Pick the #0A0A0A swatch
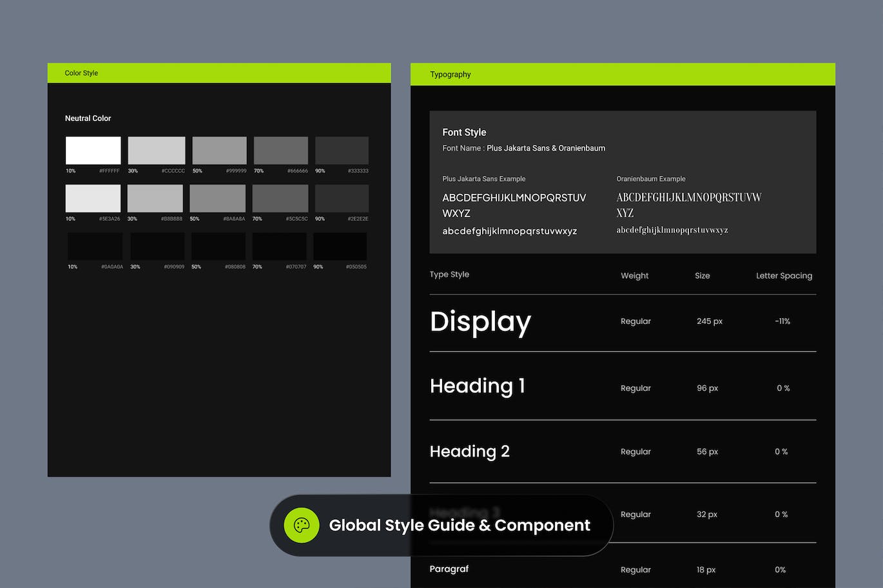The height and width of the screenshot is (588, 883). (95, 246)
